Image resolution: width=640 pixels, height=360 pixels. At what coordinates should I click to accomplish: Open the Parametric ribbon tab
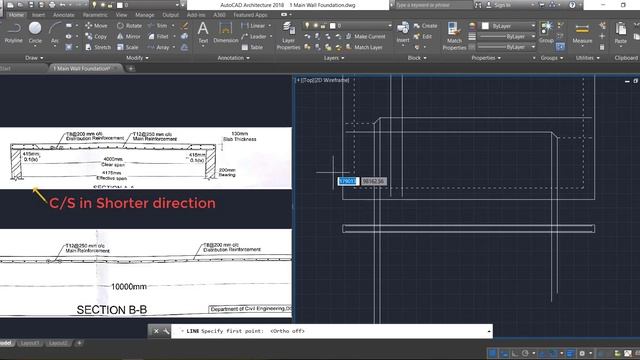(95, 15)
